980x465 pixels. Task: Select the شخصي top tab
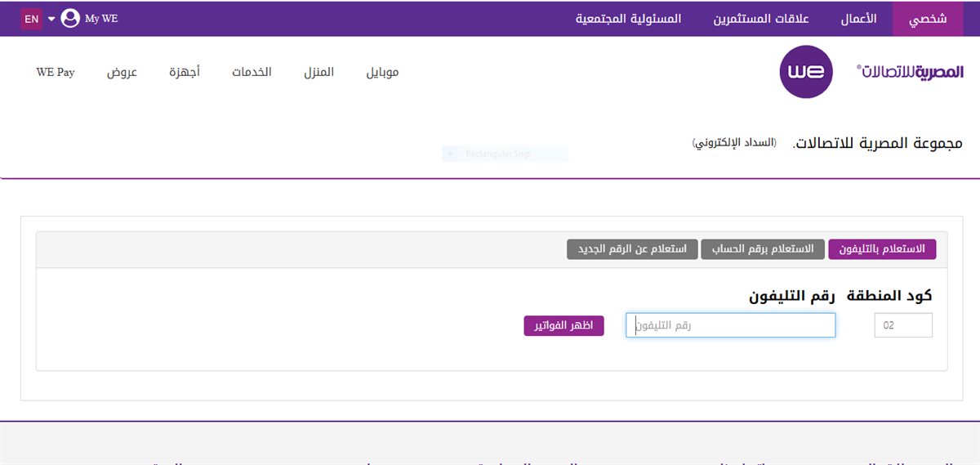(x=928, y=19)
